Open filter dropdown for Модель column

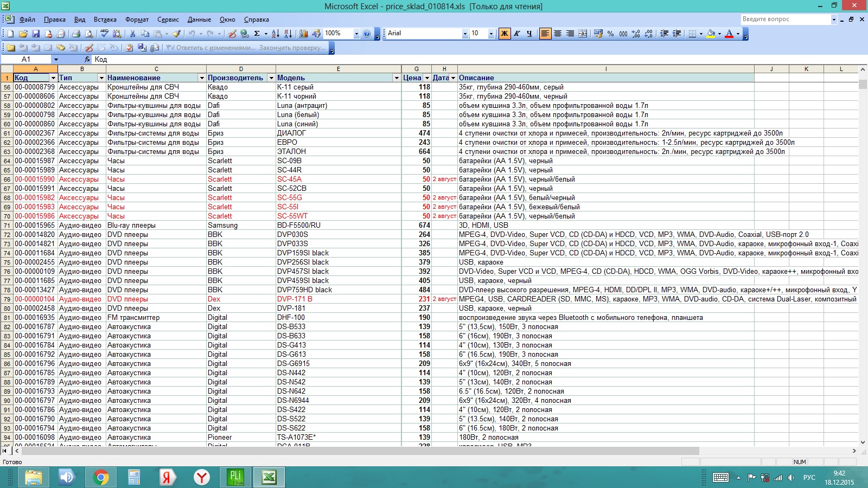(397, 78)
